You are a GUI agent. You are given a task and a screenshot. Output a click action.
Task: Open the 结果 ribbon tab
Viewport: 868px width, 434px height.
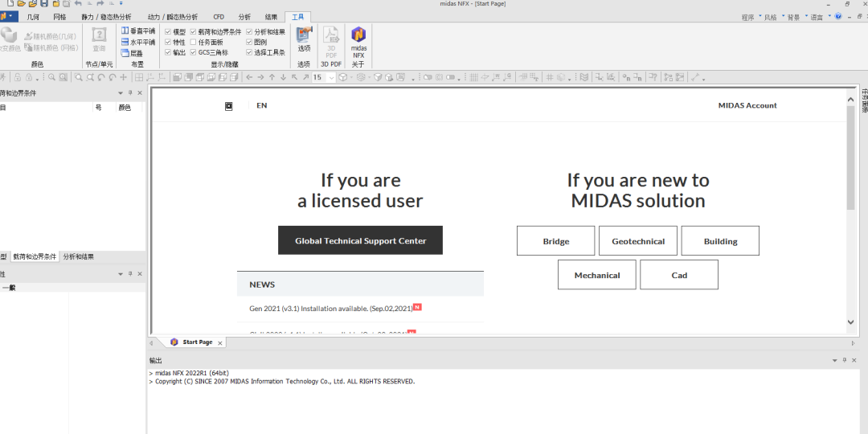pos(272,17)
